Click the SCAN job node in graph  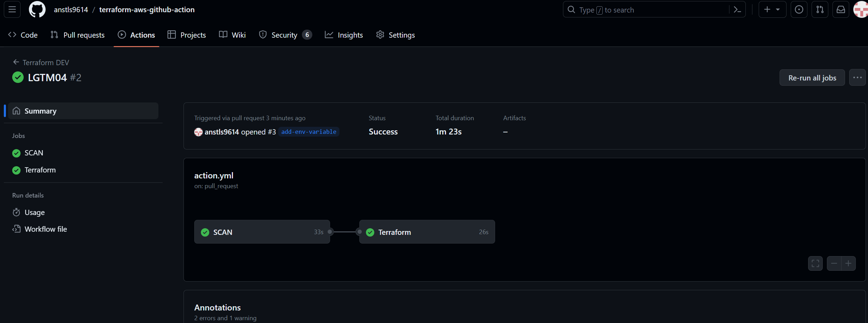click(x=262, y=232)
